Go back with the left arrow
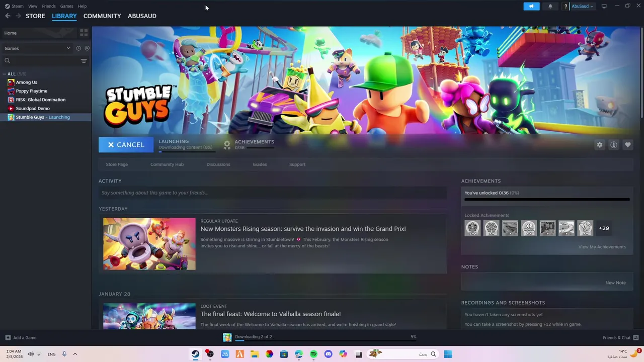 [8, 16]
